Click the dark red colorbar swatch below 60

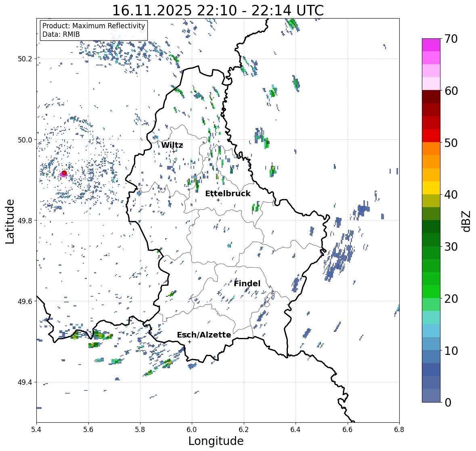click(x=431, y=97)
